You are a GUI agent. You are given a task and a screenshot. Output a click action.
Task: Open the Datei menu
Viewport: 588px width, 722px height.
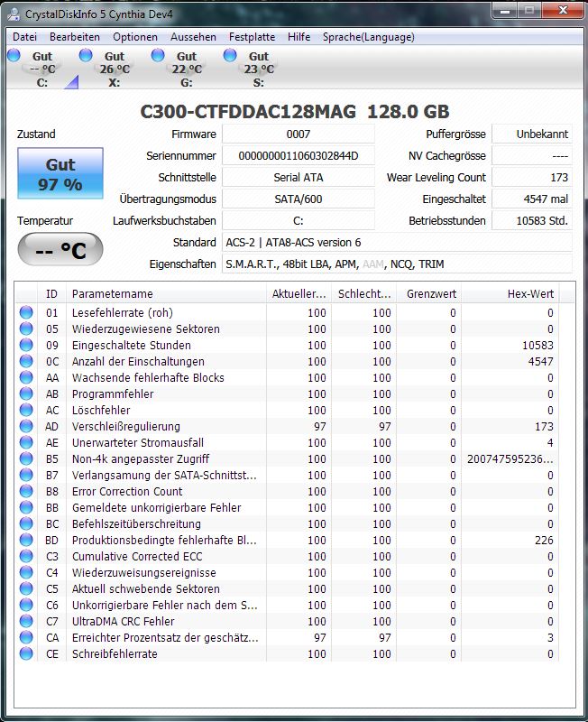pyautogui.click(x=24, y=37)
